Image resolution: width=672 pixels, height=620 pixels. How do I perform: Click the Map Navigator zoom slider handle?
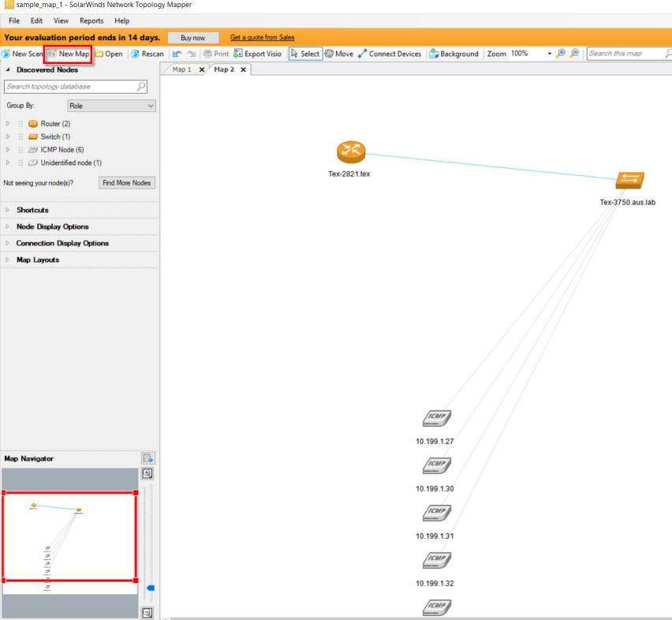151,588
